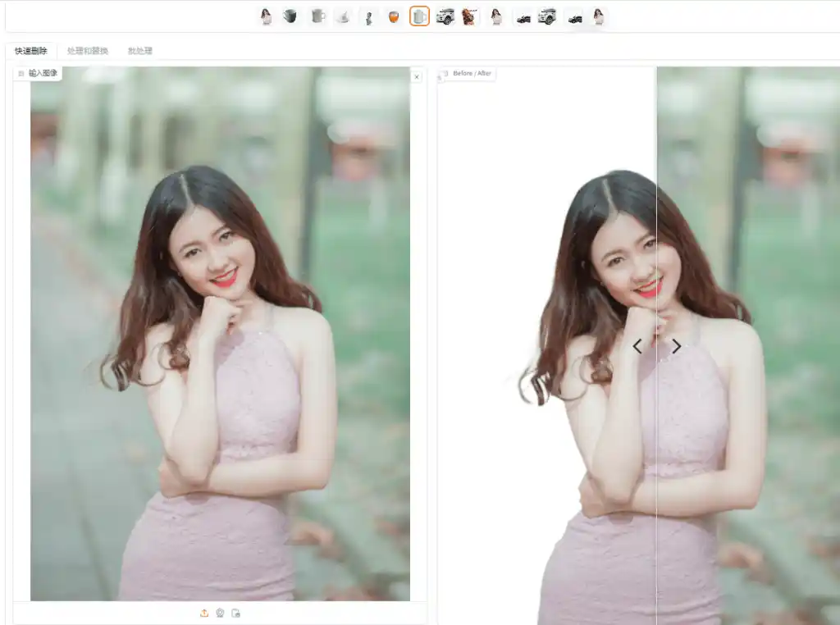Select the leftmost woman example thumbnail
Viewport: 840px width, 625px height.
266,16
